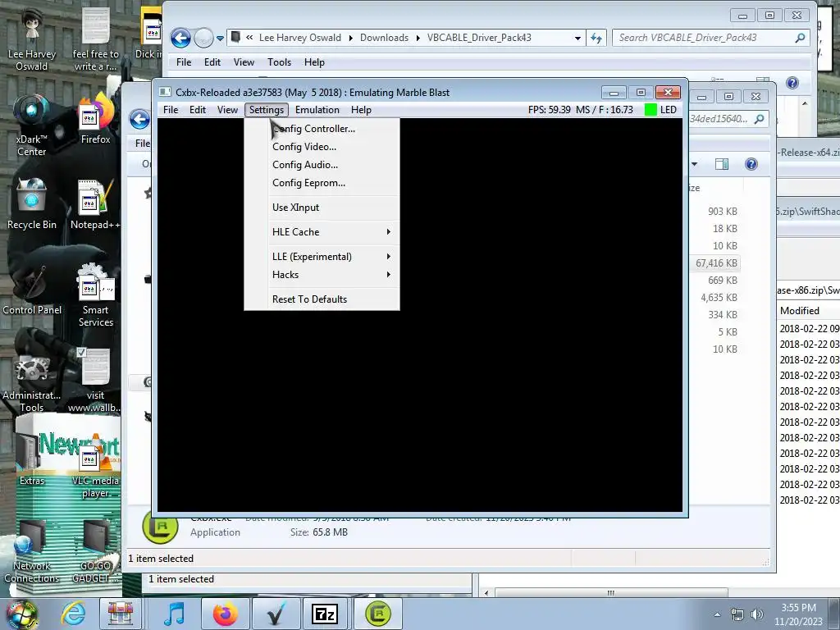Open Cxbx Emulation menu

coord(317,110)
